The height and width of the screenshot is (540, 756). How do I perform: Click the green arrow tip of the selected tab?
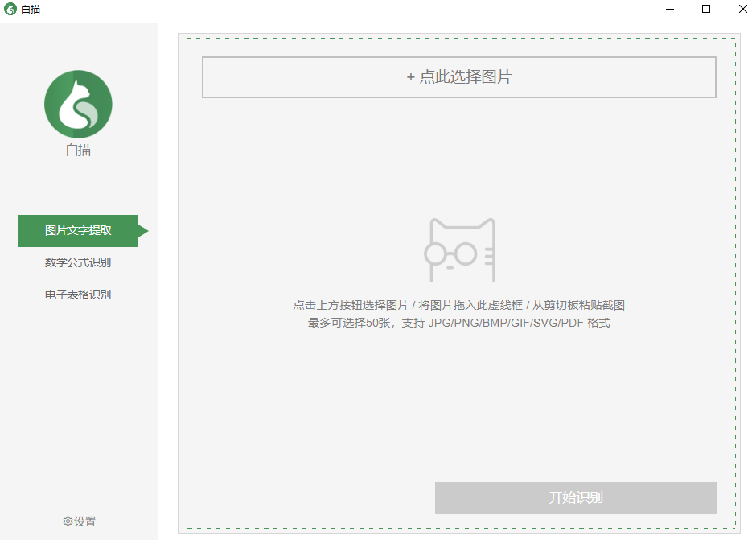(143, 231)
